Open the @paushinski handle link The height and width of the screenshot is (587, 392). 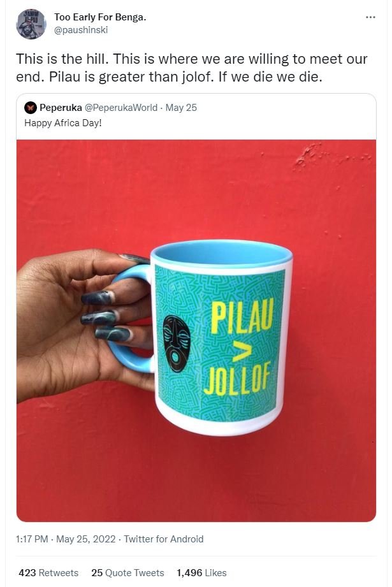81,30
